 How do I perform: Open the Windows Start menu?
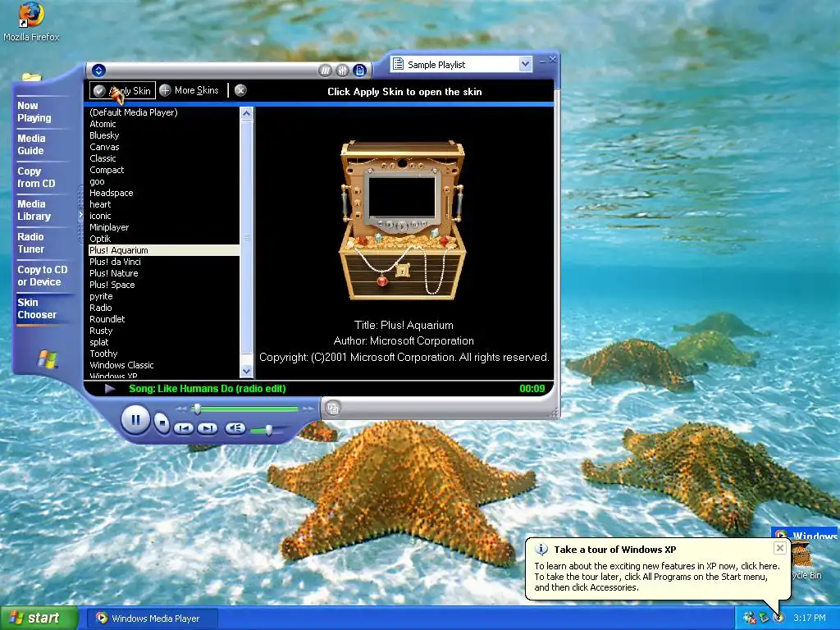click(39, 619)
